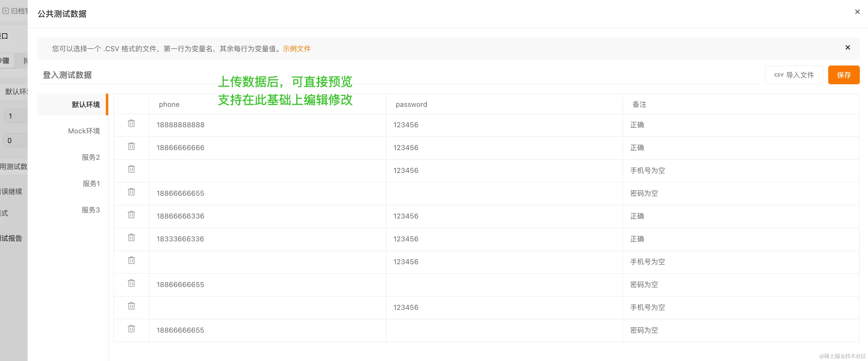Click trash icon for row 18333666336
The width and height of the screenshot is (868, 361).
[131, 238]
